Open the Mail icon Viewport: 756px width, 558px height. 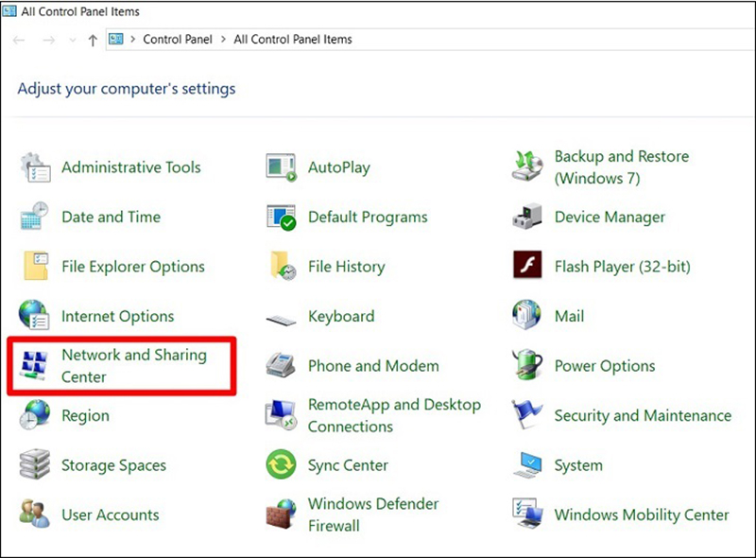(x=527, y=315)
